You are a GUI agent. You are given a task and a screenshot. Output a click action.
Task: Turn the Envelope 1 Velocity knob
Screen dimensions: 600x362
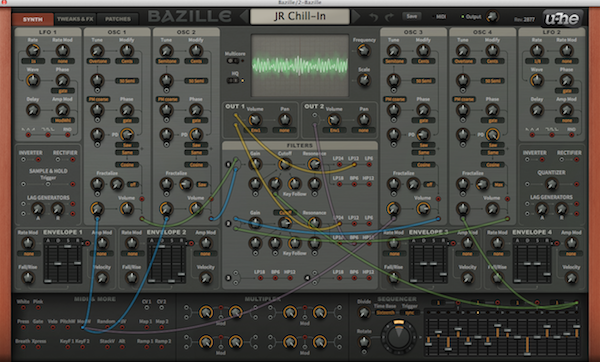(x=102, y=278)
